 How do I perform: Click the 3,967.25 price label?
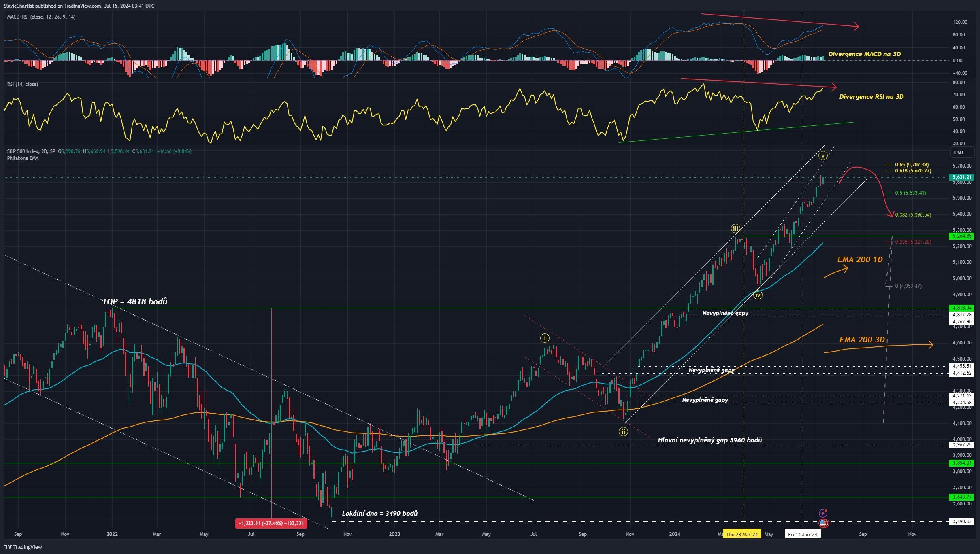pos(961,445)
